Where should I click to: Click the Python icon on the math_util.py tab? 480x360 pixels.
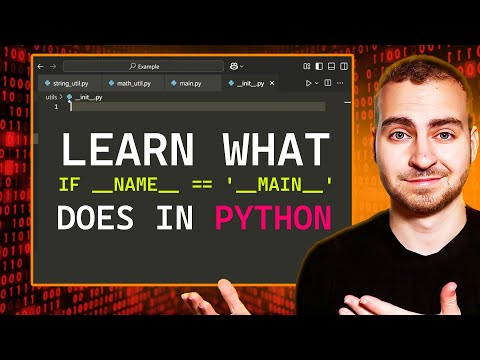coord(112,83)
